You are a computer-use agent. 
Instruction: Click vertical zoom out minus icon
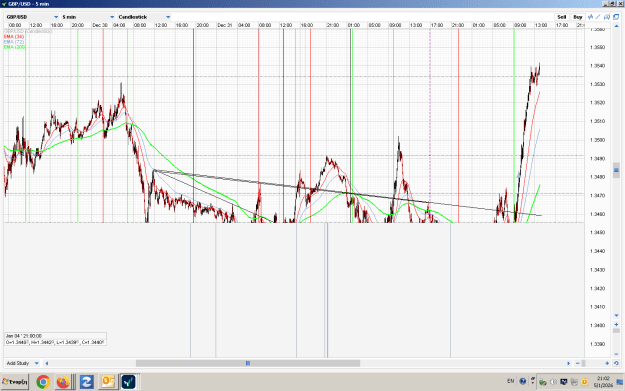[616, 354]
